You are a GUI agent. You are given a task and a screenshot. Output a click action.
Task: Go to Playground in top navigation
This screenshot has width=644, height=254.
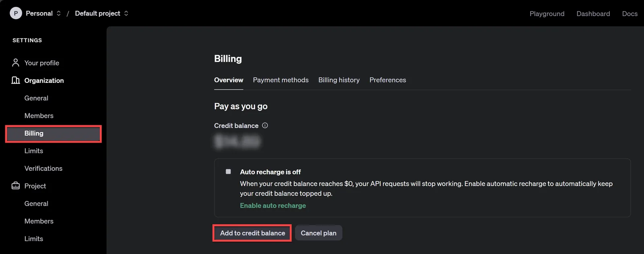pyautogui.click(x=547, y=14)
